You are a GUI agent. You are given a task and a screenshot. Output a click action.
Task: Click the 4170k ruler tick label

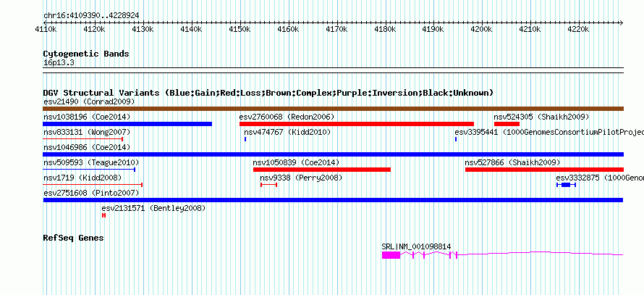pos(336,30)
